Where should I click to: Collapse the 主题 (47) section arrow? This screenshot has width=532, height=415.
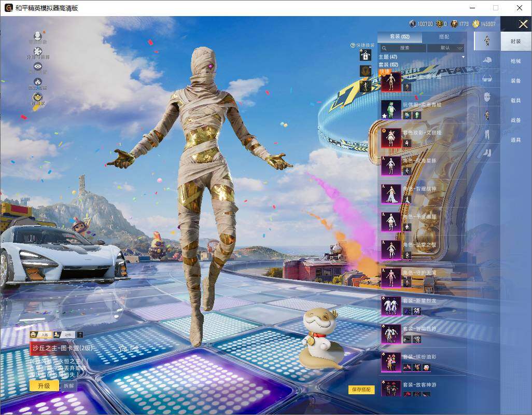[463, 57]
